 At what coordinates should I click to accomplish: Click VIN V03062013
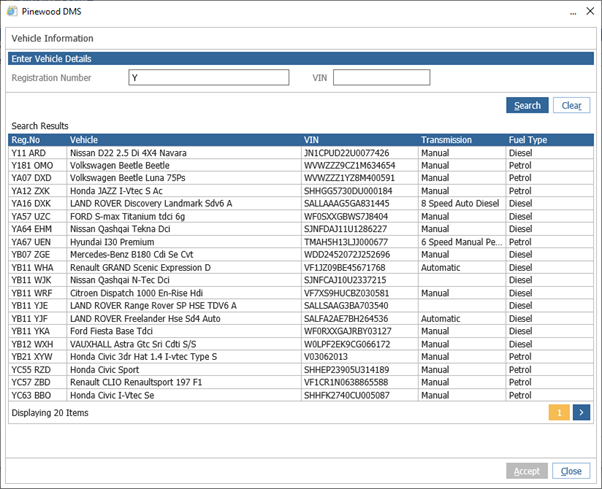pos(326,357)
